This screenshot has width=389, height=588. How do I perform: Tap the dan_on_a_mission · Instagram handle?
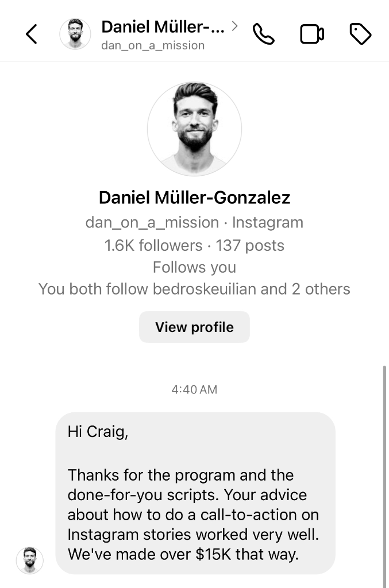(194, 222)
